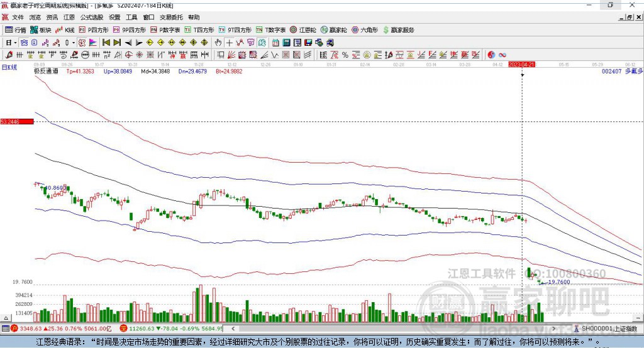Jump to first bar icon

point(106,43)
